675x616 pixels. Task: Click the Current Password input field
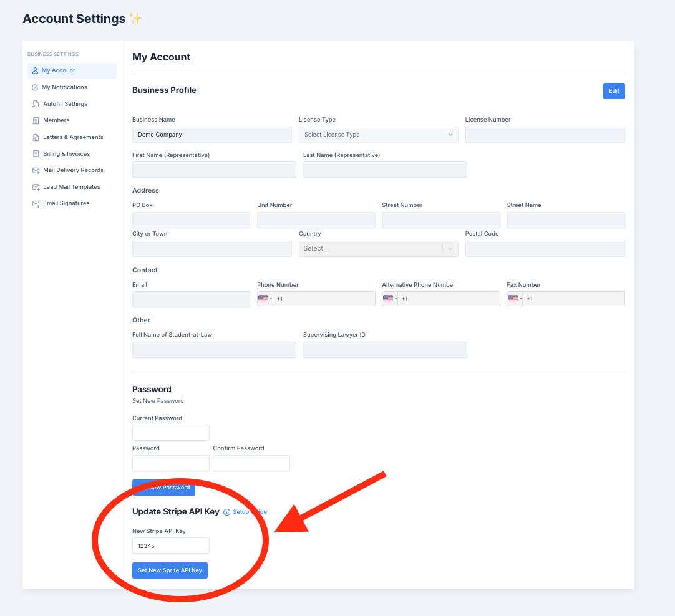(171, 433)
